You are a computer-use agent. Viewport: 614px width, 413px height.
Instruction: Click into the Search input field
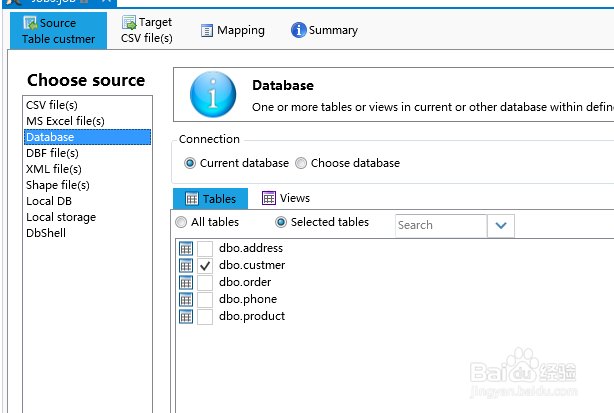(x=440, y=225)
